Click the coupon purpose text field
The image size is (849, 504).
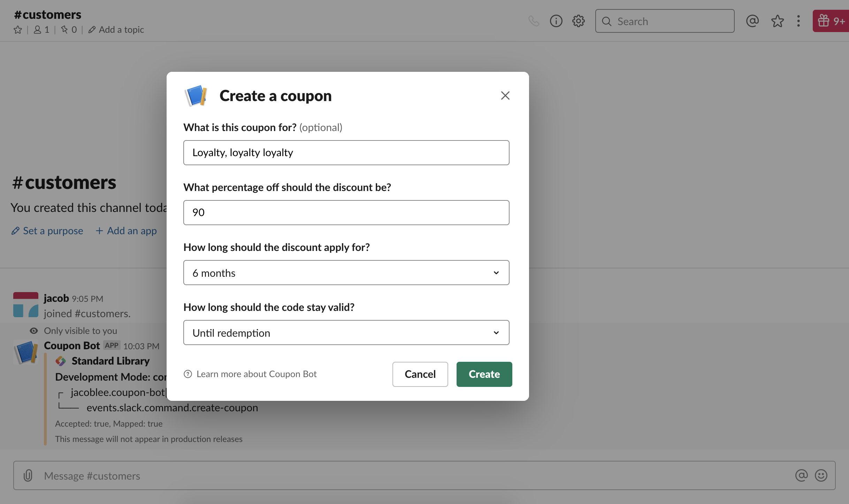click(346, 153)
